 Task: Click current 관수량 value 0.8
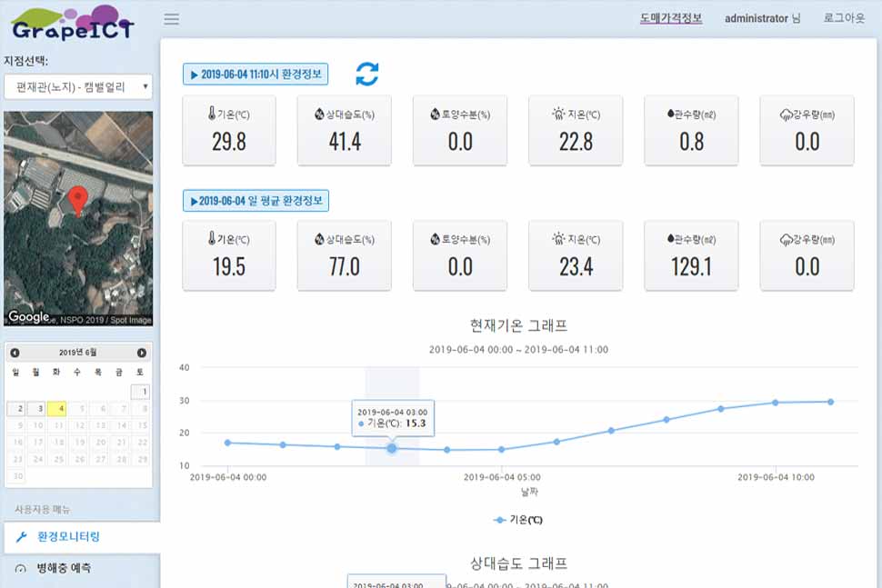coord(692,142)
